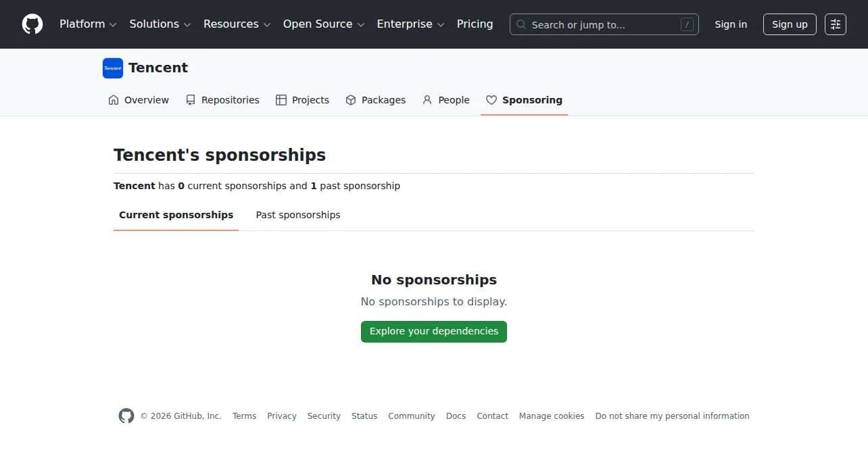Click the Sign up button
This screenshot has height=452, width=868.
pos(790,24)
